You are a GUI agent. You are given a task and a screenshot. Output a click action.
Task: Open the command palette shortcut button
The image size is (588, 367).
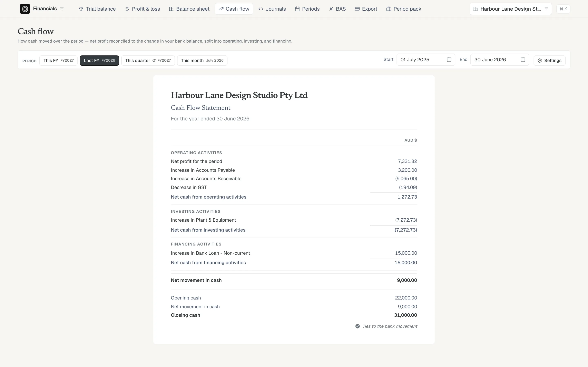(x=563, y=9)
